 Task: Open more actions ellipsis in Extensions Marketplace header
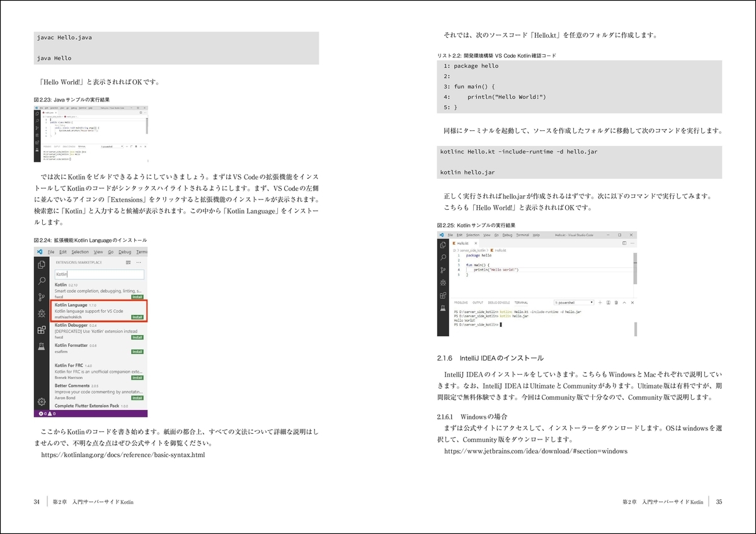click(x=139, y=263)
